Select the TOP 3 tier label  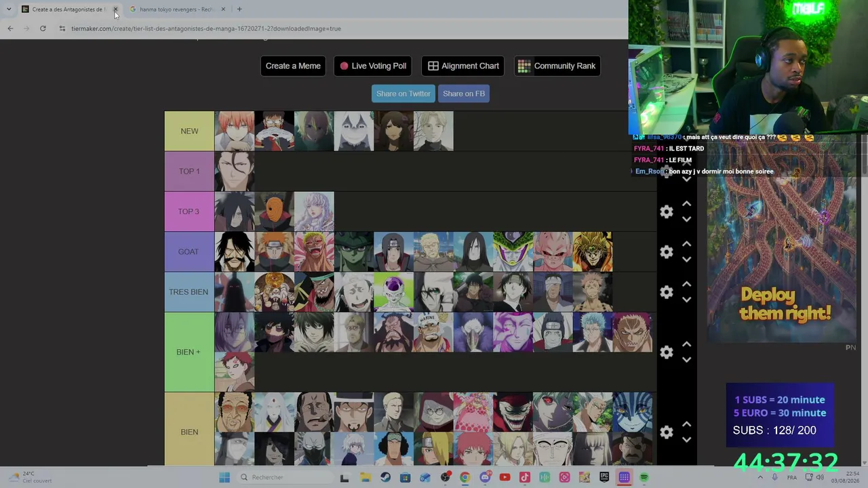point(189,211)
